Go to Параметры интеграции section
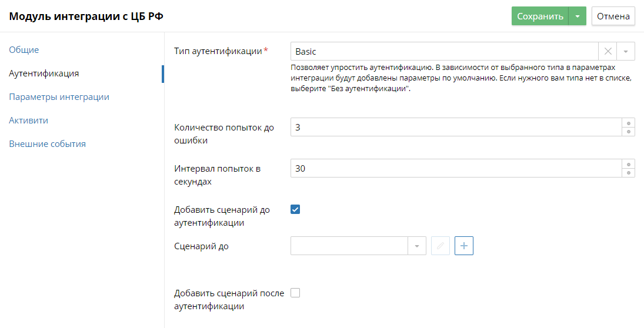Image resolution: width=644 pixels, height=328 pixels. point(59,97)
